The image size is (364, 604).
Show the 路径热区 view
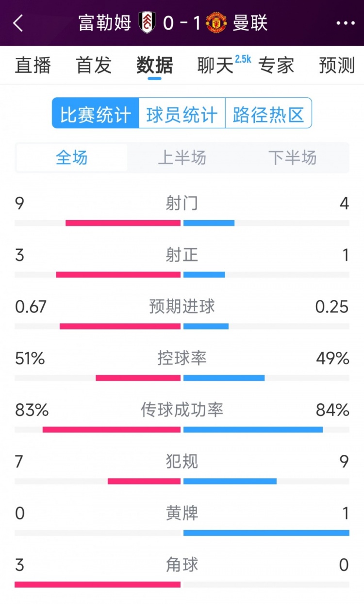click(x=268, y=115)
